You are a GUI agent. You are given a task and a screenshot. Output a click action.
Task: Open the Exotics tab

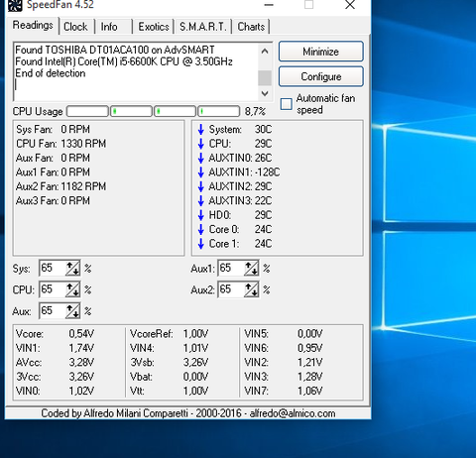tap(154, 27)
